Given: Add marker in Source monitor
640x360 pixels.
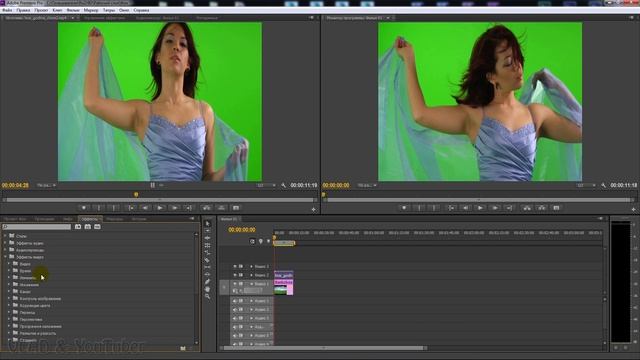Looking at the screenshot, I should click(x=84, y=208).
